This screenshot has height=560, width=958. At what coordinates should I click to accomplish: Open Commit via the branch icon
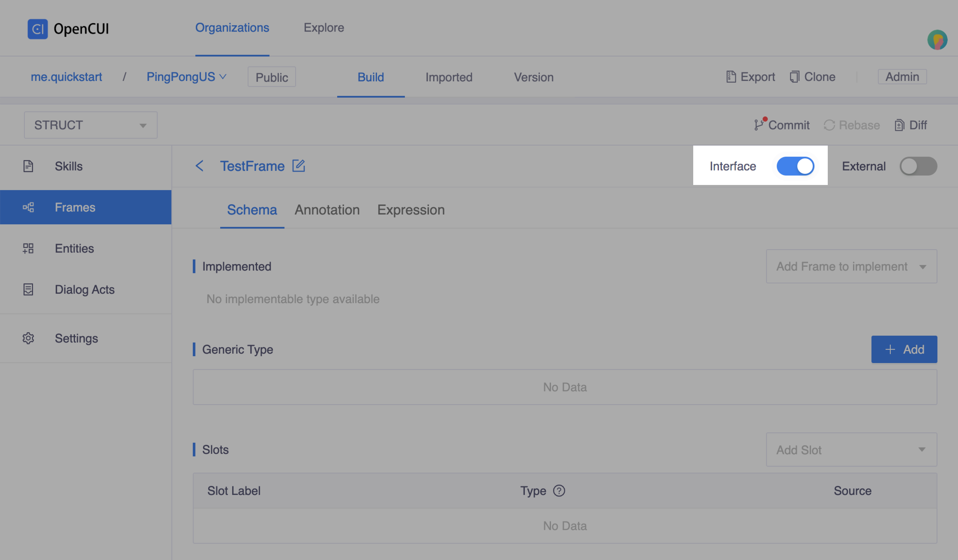point(759,125)
